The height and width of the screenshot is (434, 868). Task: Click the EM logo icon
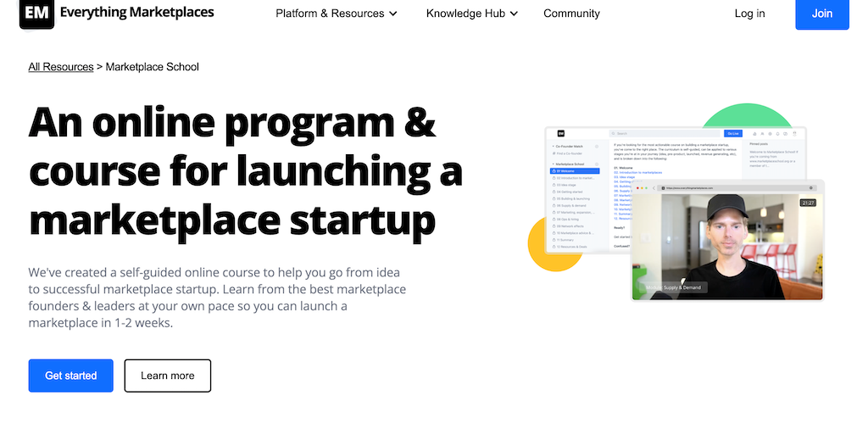(x=36, y=14)
